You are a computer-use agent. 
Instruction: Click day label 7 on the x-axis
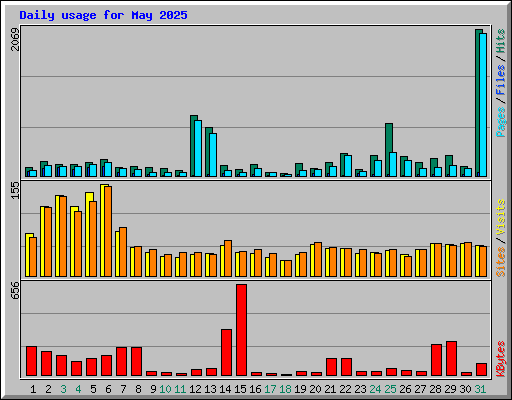point(123,389)
